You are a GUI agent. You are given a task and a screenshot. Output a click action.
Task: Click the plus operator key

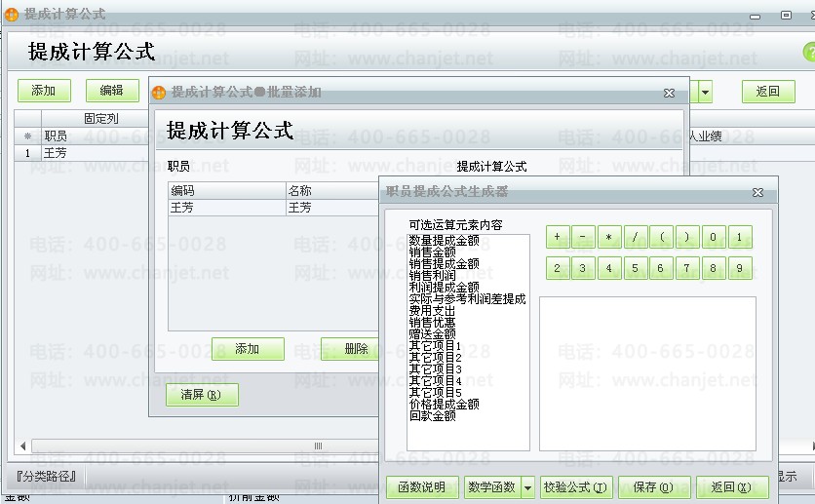pos(557,238)
